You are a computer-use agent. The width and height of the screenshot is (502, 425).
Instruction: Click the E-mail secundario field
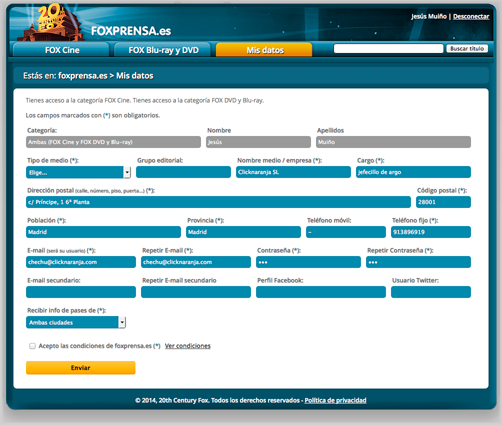81,292
